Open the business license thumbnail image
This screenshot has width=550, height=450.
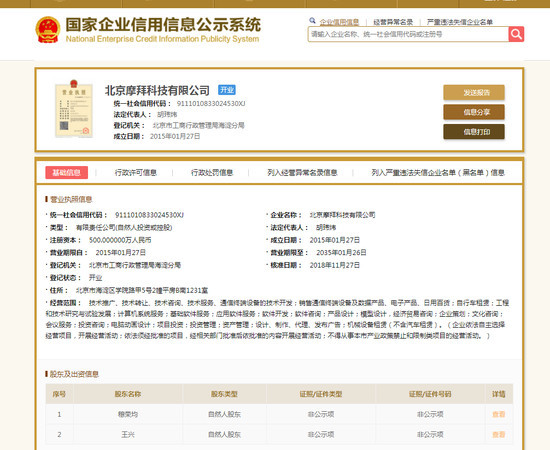[x=74, y=108]
